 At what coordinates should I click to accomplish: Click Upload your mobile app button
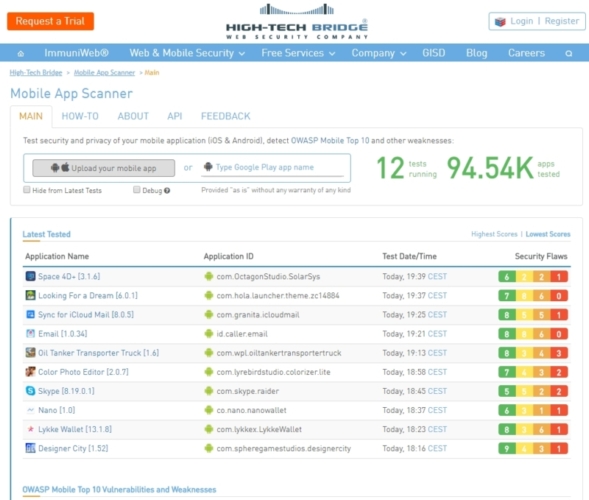104,168
